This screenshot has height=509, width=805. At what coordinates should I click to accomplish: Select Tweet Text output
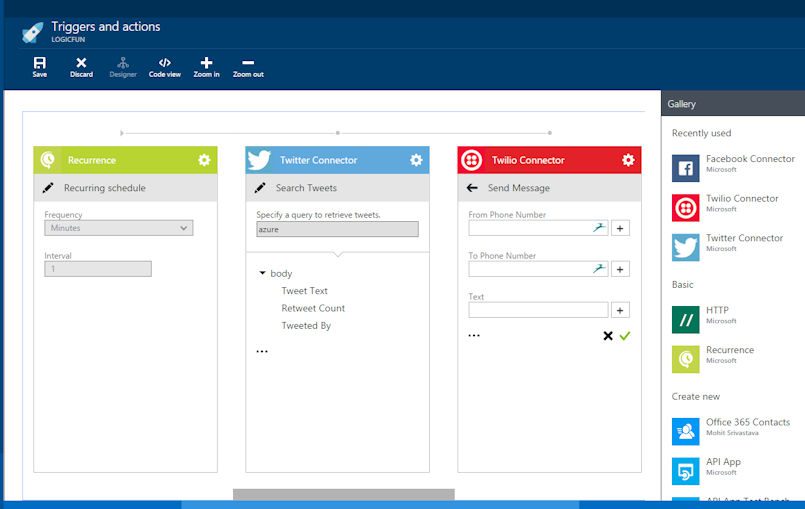pyautogui.click(x=304, y=291)
